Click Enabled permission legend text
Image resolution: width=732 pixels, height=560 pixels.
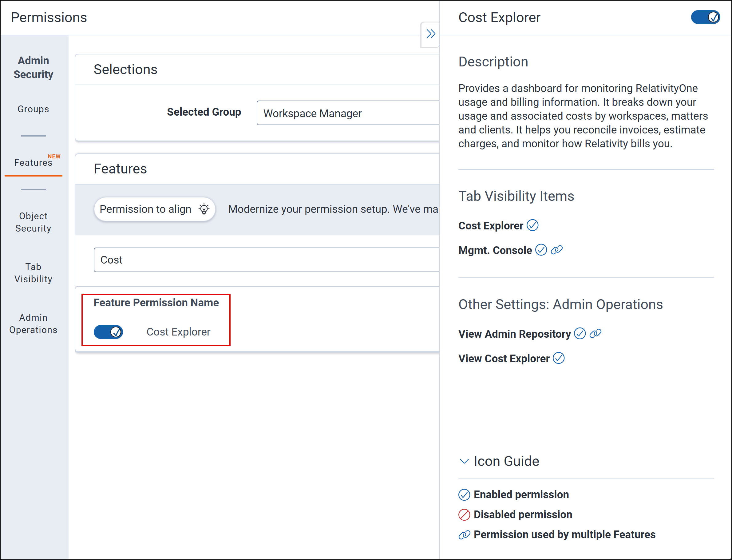coord(521,495)
